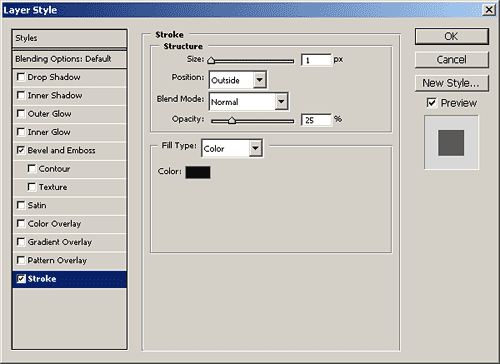Uncheck the Stroke checkbox

(21, 279)
